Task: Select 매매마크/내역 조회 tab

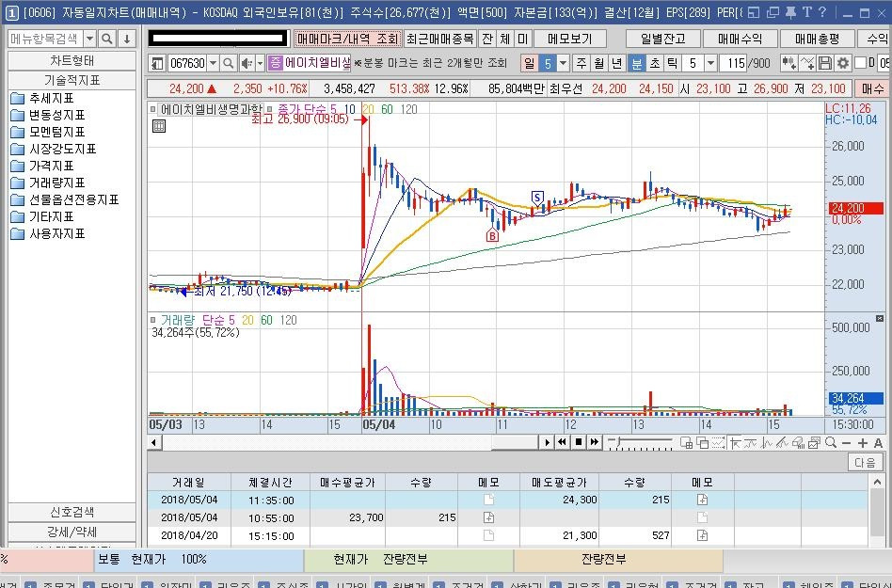Action: tap(347, 39)
